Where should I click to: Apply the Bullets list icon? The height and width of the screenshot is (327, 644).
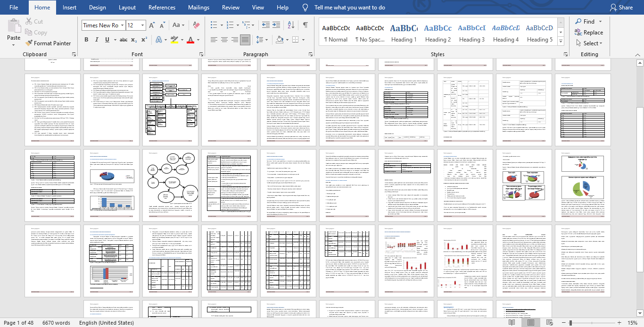point(214,25)
